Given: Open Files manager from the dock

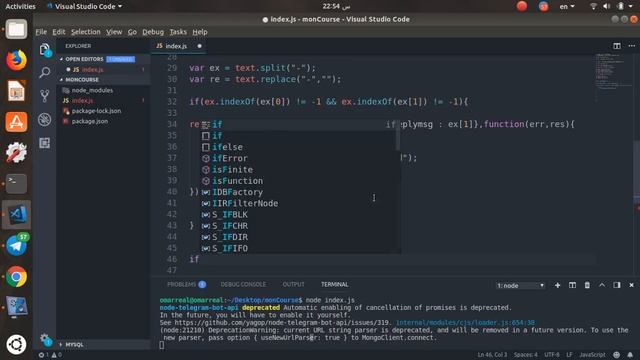Looking at the screenshot, I should coord(16,29).
